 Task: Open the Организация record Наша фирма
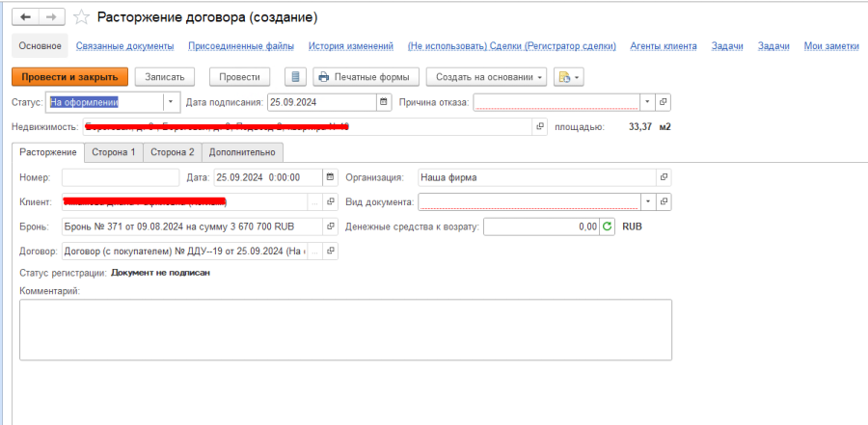click(x=663, y=177)
